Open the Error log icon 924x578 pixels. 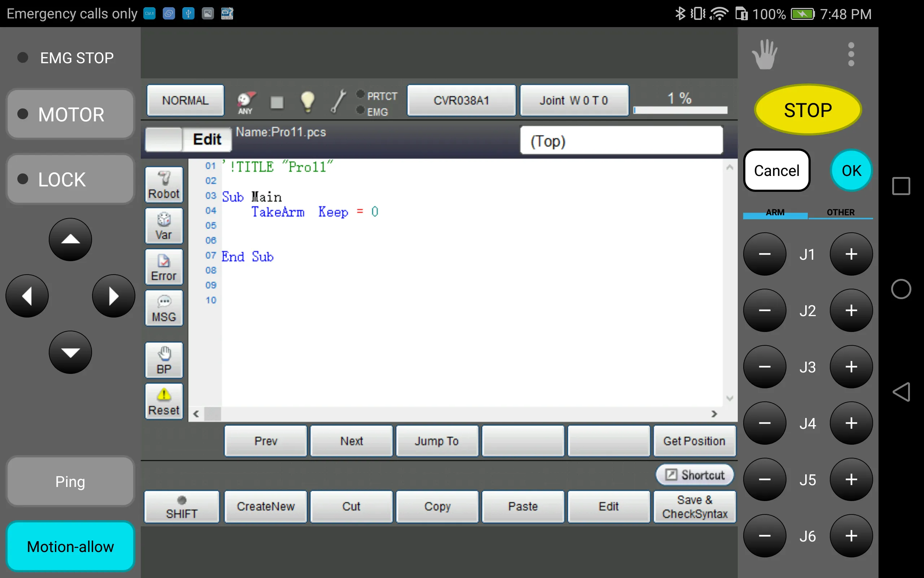point(164,267)
